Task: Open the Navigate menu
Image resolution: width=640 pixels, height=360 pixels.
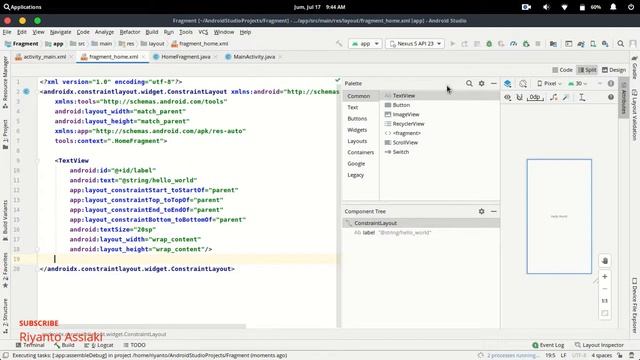Action: pos(60,32)
